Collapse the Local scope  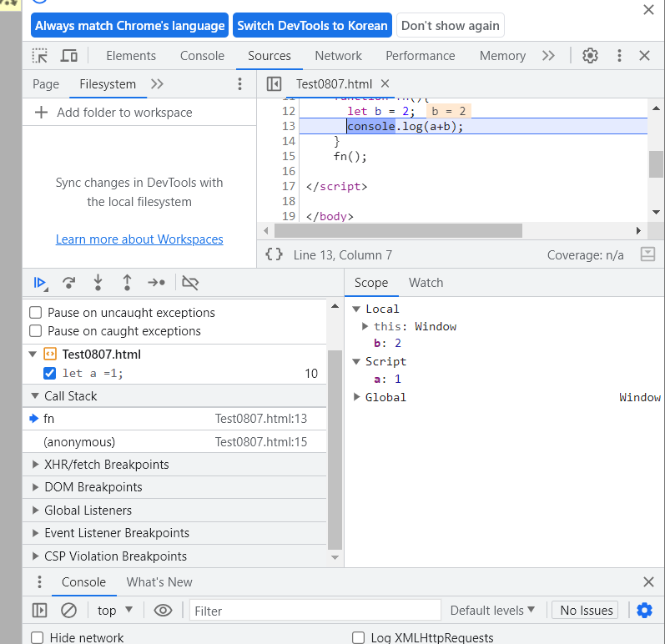(356, 309)
